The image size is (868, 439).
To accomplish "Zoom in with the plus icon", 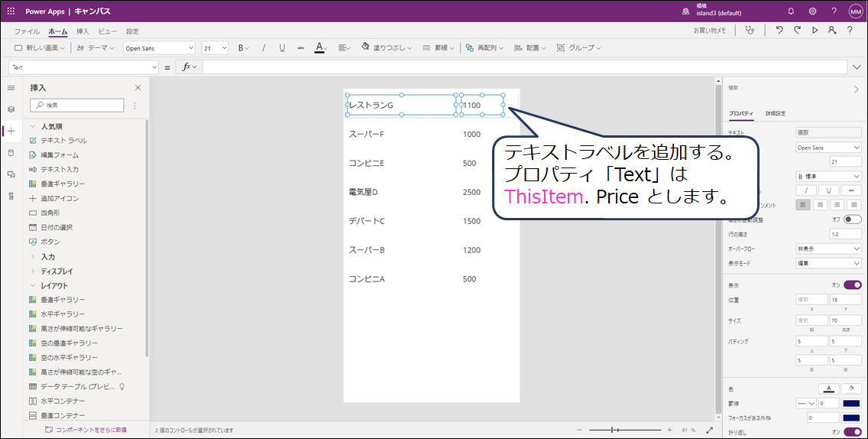I will 670,430.
